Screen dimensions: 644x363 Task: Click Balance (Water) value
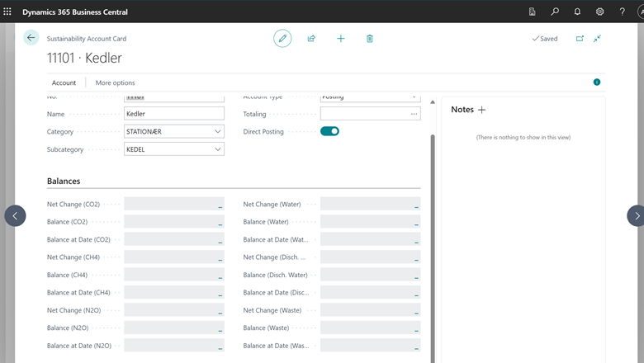371,221
